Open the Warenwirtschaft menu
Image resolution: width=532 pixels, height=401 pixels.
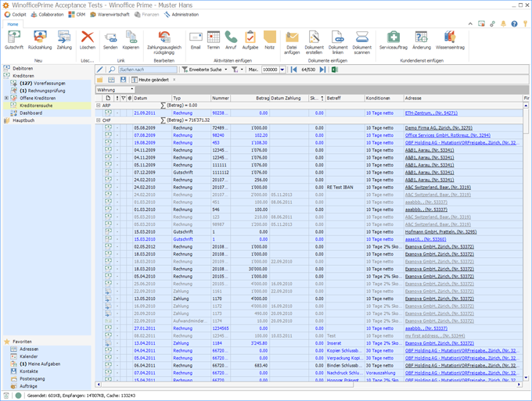(x=110, y=15)
